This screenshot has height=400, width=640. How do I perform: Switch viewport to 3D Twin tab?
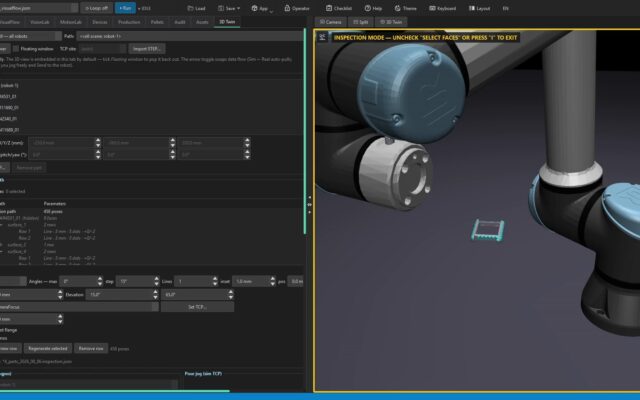click(391, 22)
